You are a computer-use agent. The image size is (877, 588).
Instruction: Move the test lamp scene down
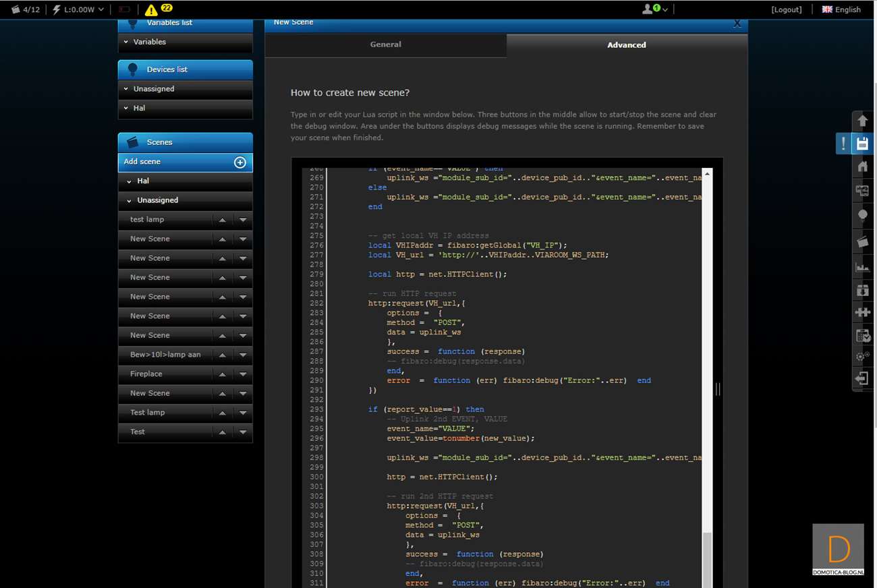click(x=243, y=220)
